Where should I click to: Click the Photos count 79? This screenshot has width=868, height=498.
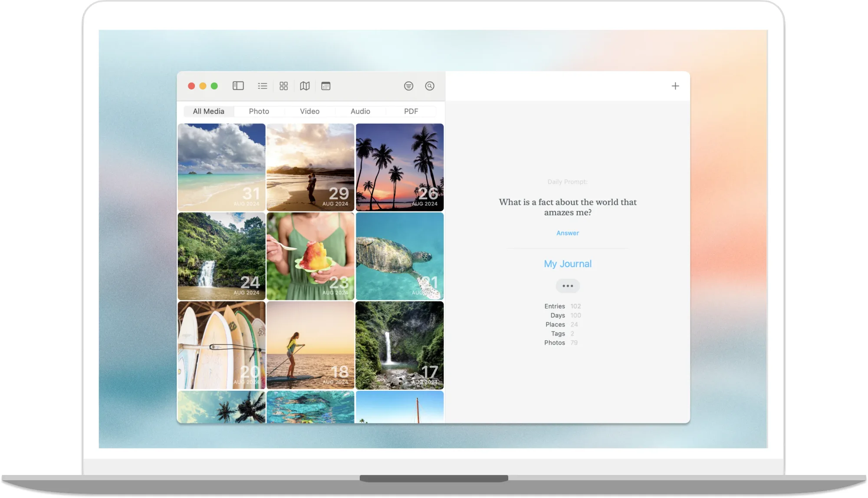(574, 343)
